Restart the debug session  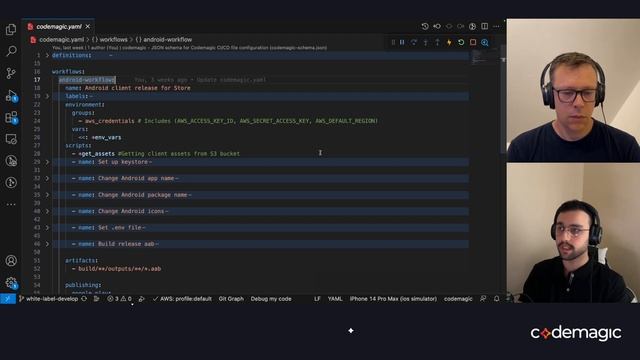click(461, 42)
